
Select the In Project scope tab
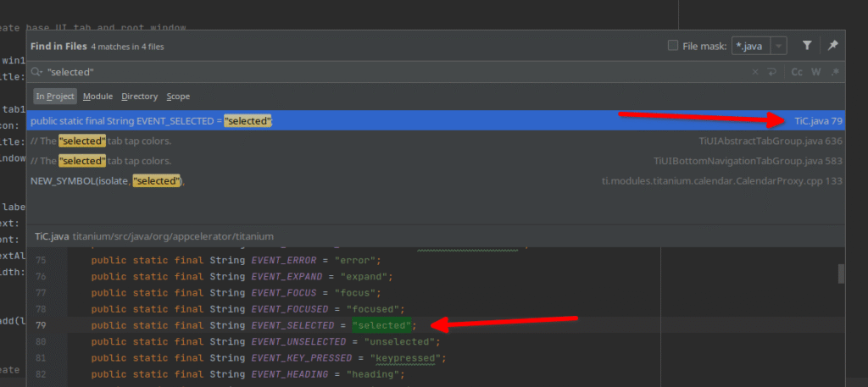coord(55,97)
